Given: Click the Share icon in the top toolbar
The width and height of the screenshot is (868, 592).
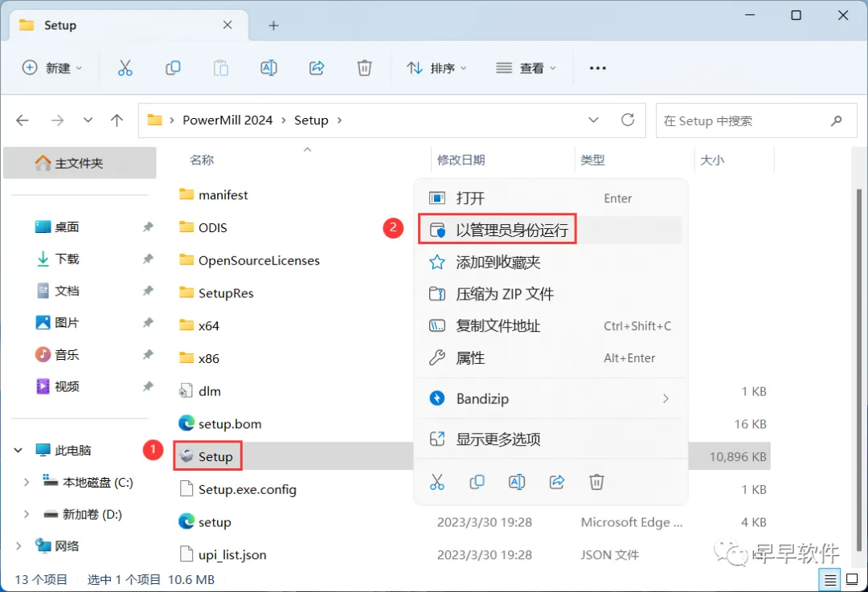Looking at the screenshot, I should tap(317, 68).
